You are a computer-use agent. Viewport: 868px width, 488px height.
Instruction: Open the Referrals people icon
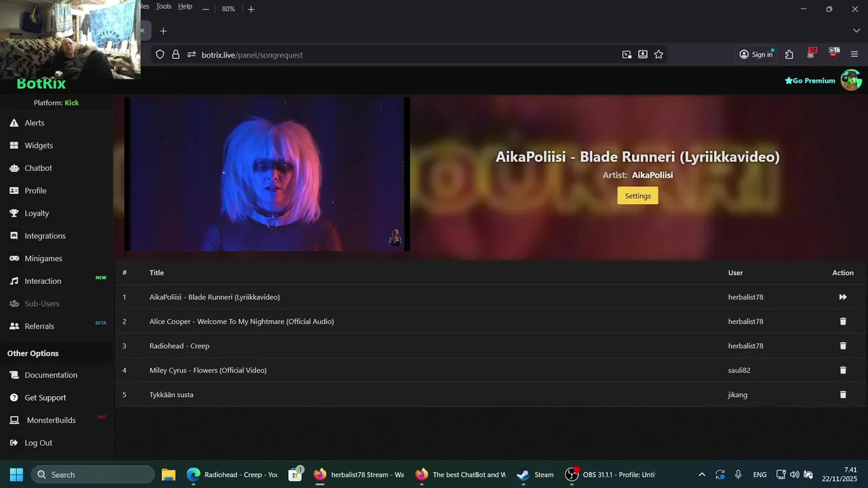pos(14,326)
